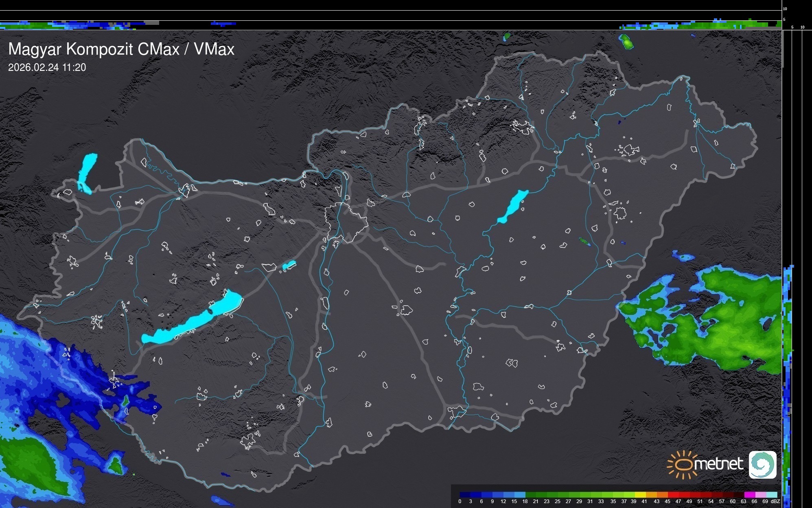Click the light blue 15 dBZ legend swatch
The width and height of the screenshot is (812, 508).
pos(519,495)
